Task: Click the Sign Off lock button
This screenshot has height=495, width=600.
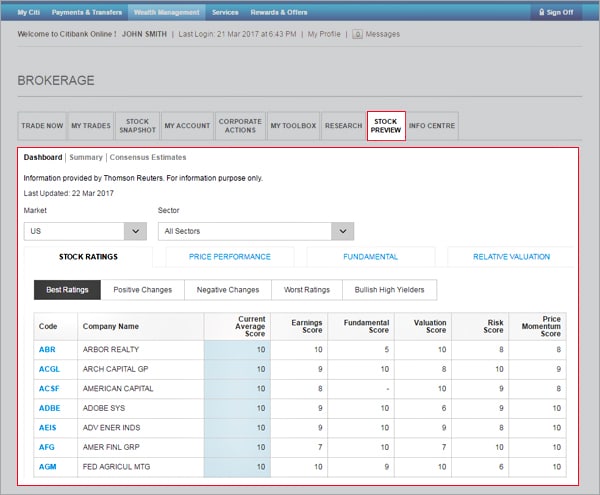Action: click(x=557, y=12)
